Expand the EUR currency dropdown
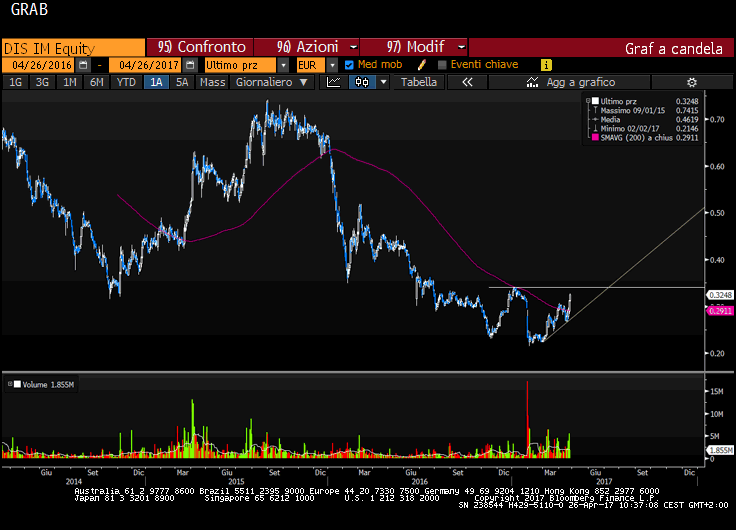736x530 pixels. (x=331, y=64)
